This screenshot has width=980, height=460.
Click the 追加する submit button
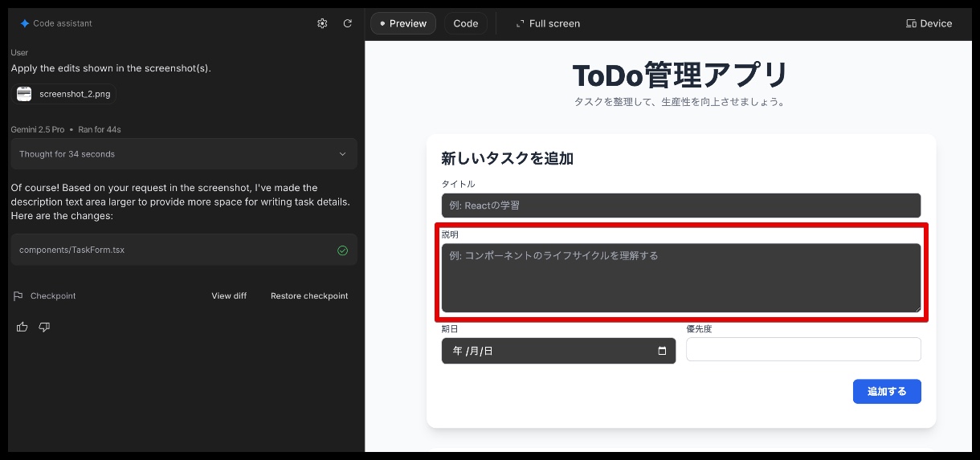[x=887, y=392]
